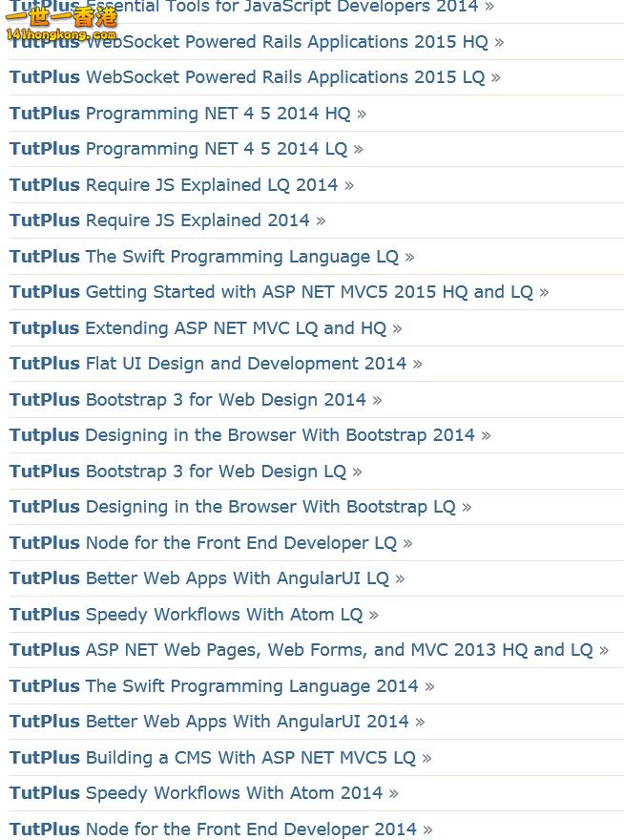Screen dimensions: 624x840
Task: Open WebSocket Powered Rails Applications 2015 LQ link
Action: coord(255,77)
